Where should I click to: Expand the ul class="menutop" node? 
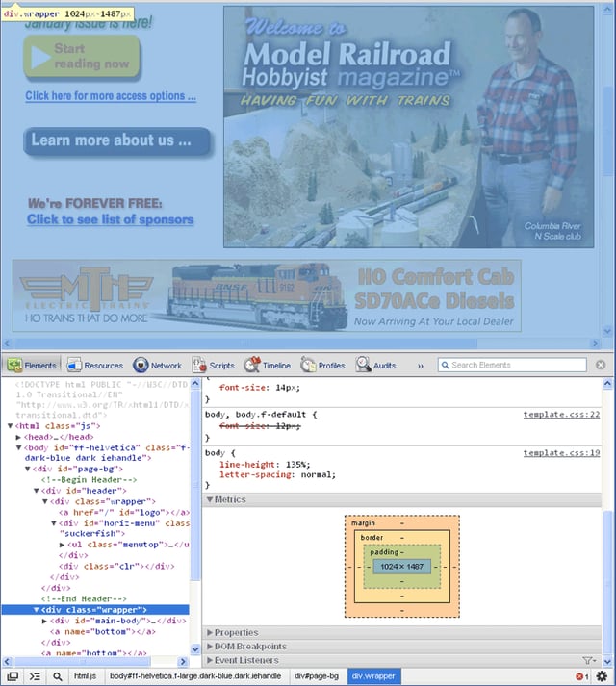point(62,545)
